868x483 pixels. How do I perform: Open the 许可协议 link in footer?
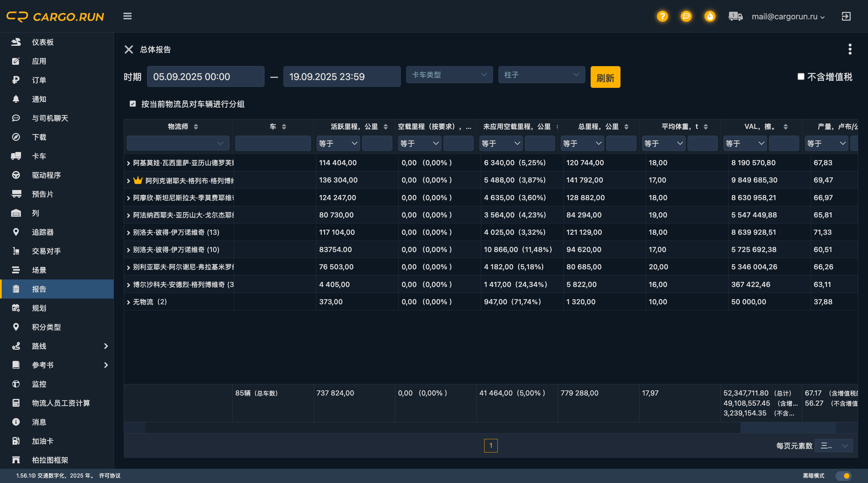[x=110, y=476]
